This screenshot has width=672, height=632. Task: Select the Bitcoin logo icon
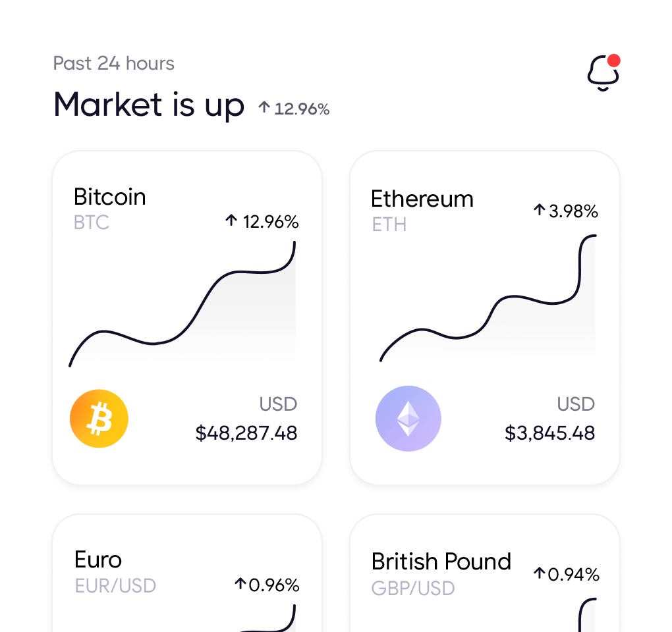(99, 418)
